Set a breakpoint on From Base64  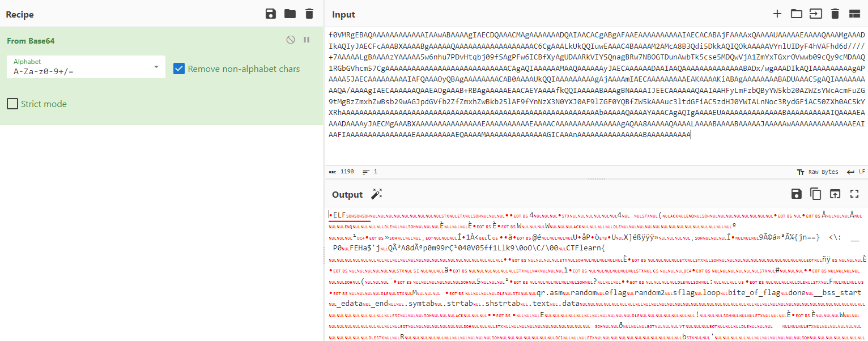[x=307, y=40]
